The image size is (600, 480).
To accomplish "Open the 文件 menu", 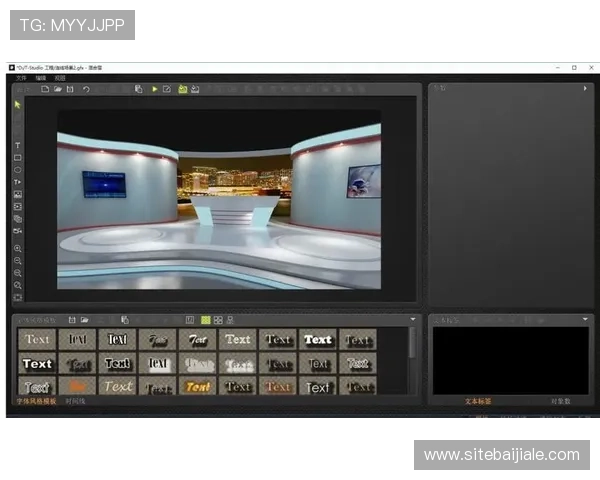I will tap(21, 77).
